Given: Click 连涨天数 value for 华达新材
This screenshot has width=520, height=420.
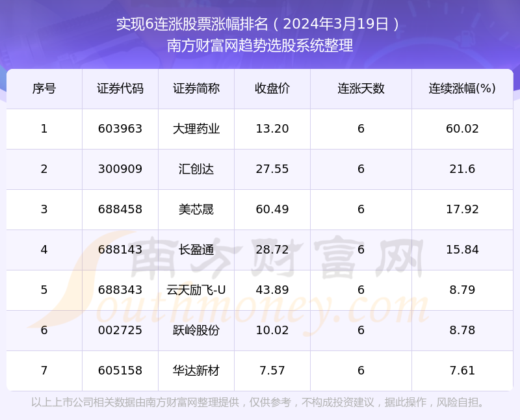Looking at the screenshot, I should tap(361, 371).
